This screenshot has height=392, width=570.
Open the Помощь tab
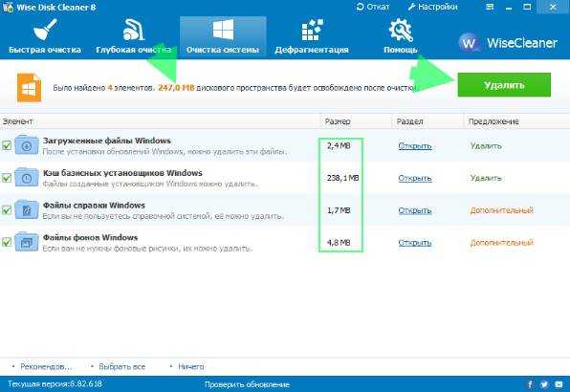[400, 36]
